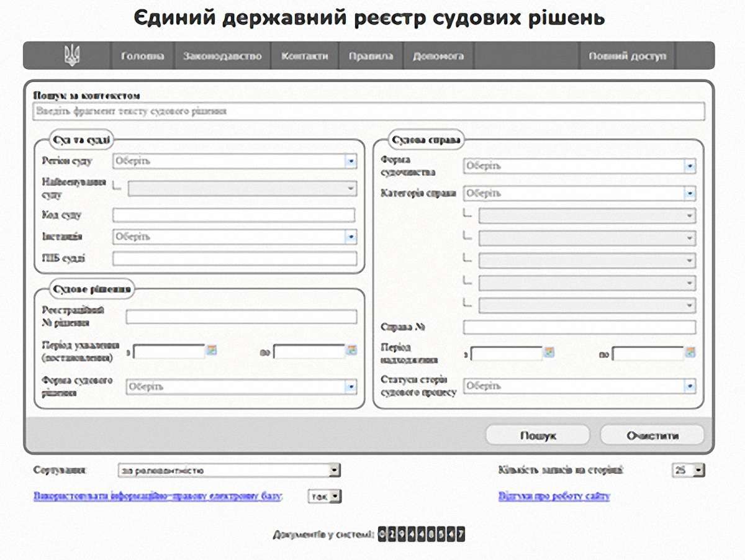Select Повний доступ in navigation bar
Image resolution: width=745 pixels, height=560 pixels.
point(627,56)
